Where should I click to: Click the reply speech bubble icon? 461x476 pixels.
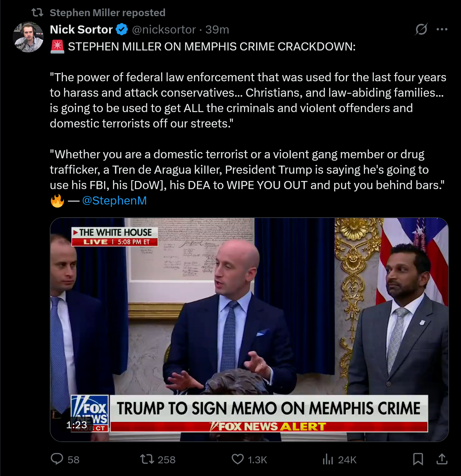57,459
